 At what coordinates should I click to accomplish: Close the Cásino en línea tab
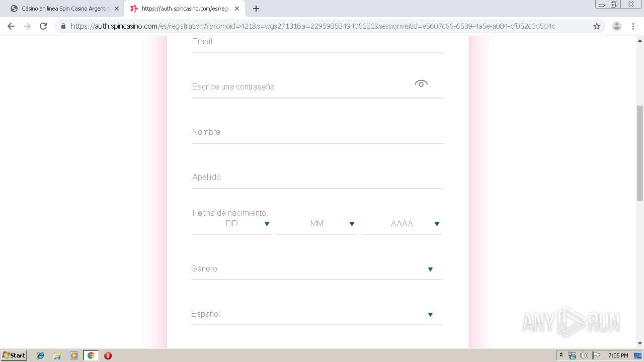(117, 9)
